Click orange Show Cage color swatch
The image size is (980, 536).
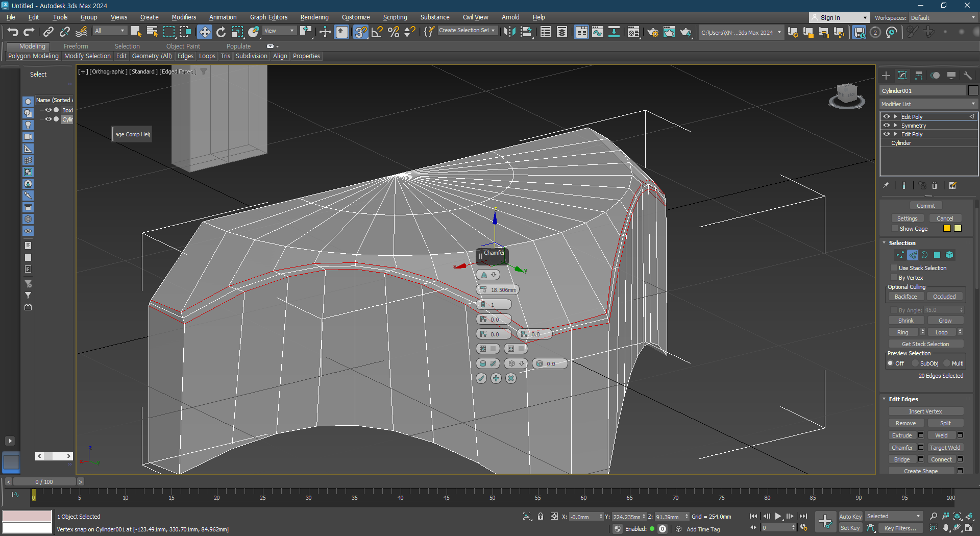[x=947, y=229]
